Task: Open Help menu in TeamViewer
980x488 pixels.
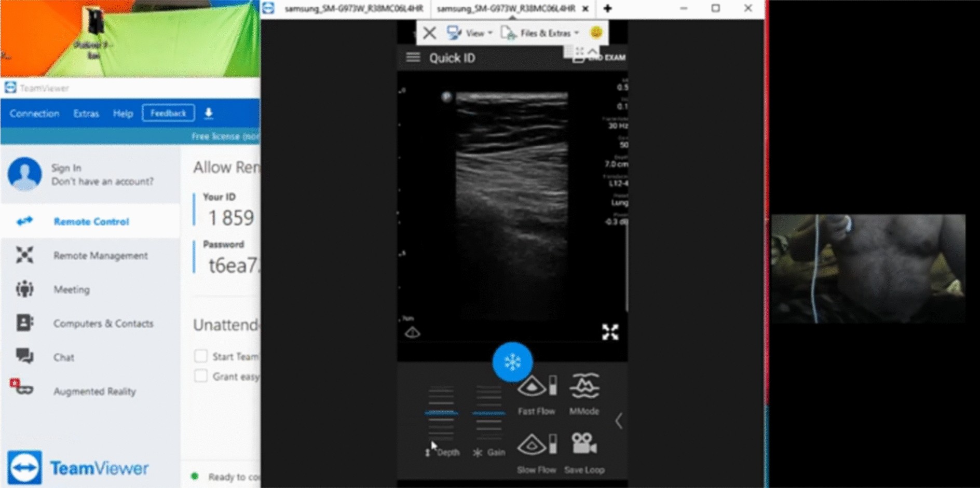Action: [123, 114]
